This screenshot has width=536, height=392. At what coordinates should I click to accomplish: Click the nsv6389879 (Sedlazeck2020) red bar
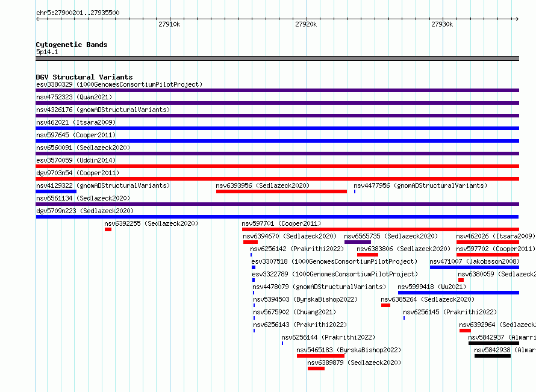click(316, 369)
